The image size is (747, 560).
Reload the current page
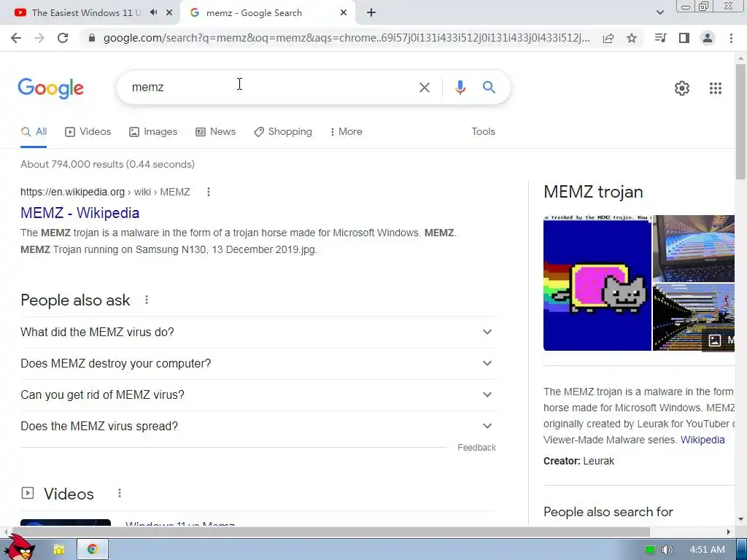click(x=63, y=38)
